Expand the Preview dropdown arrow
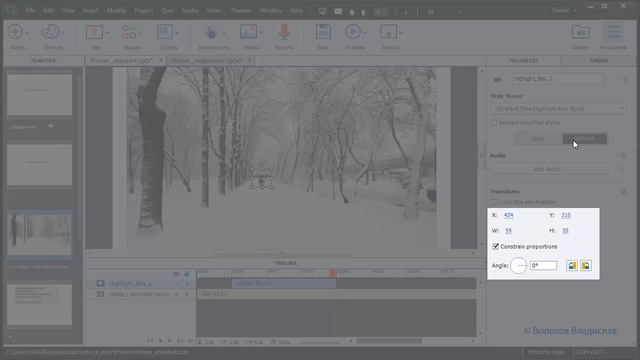Viewport: 640px width, 360px height. click(365, 33)
